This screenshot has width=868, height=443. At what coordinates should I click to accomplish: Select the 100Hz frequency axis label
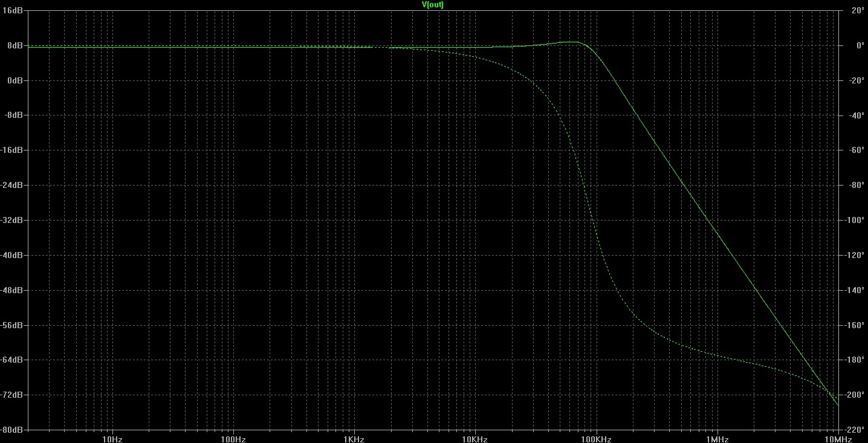[x=233, y=439]
